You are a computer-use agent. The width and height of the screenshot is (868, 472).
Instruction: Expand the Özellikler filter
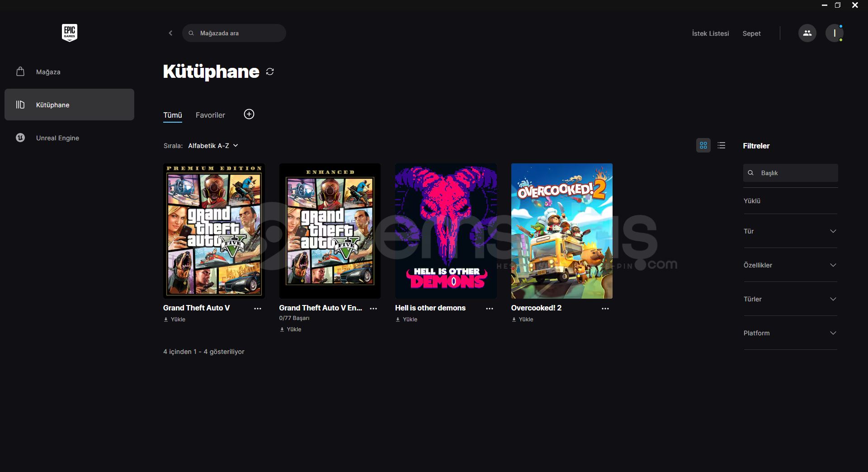791,265
